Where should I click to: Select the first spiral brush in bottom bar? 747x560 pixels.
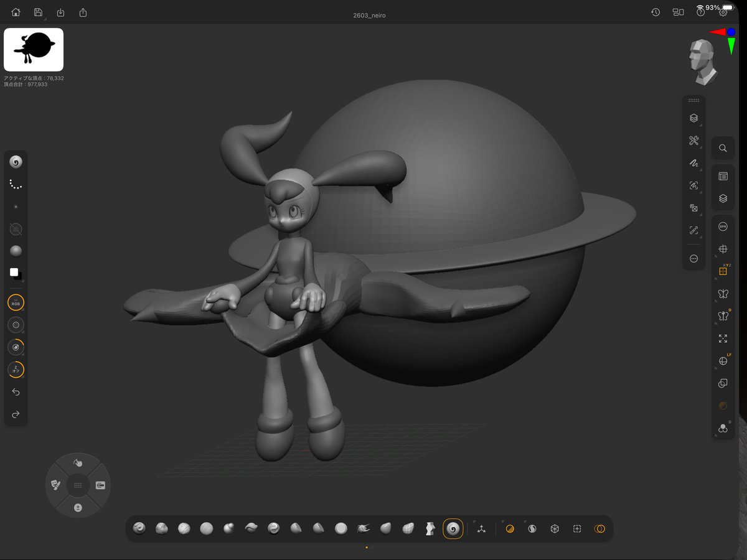point(139,528)
